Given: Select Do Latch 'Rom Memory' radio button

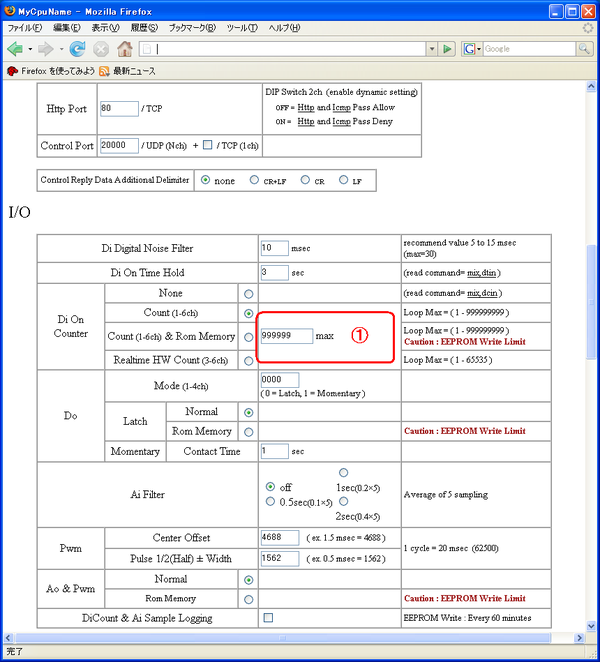Looking at the screenshot, I should coord(249,432).
